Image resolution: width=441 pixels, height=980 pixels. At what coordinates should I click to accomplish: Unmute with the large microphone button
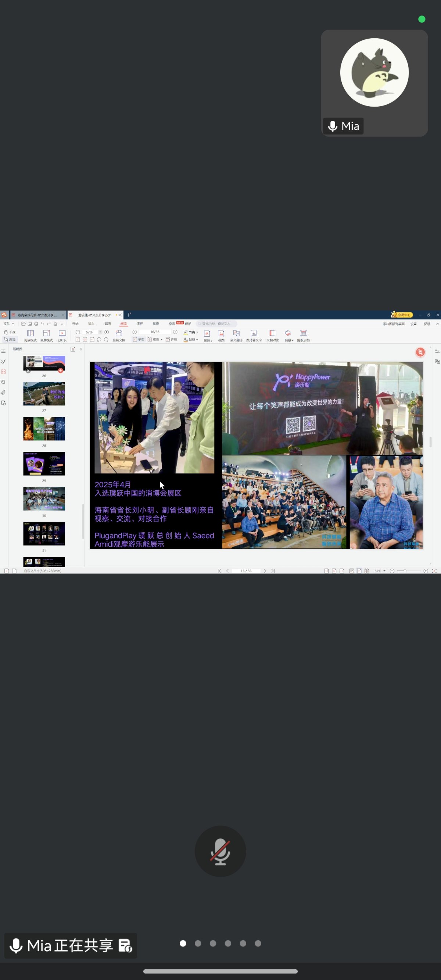(220, 851)
